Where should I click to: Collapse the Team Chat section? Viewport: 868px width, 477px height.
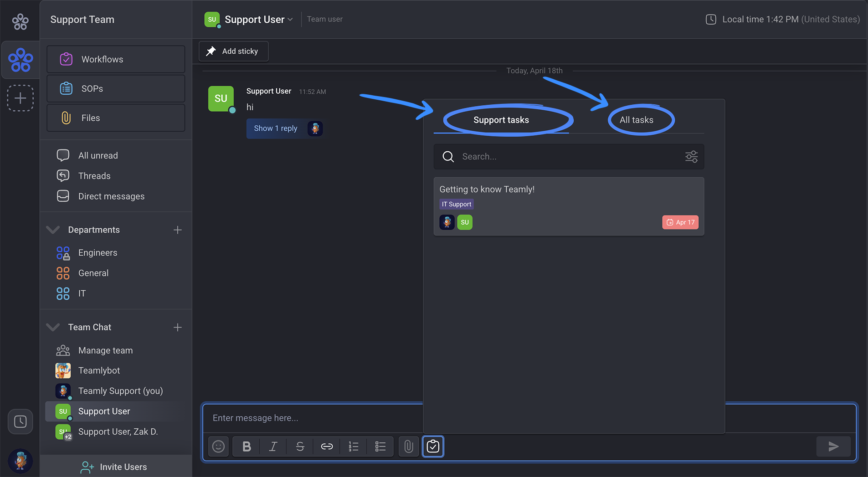tap(53, 327)
